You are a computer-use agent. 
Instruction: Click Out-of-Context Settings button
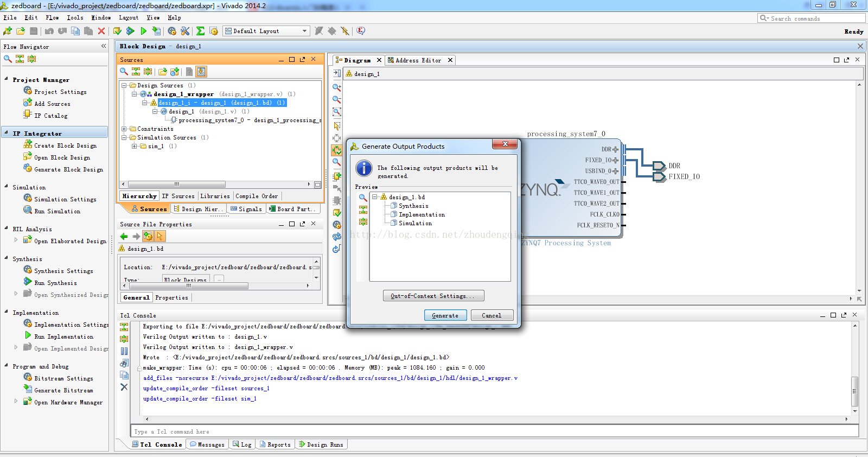pos(433,296)
